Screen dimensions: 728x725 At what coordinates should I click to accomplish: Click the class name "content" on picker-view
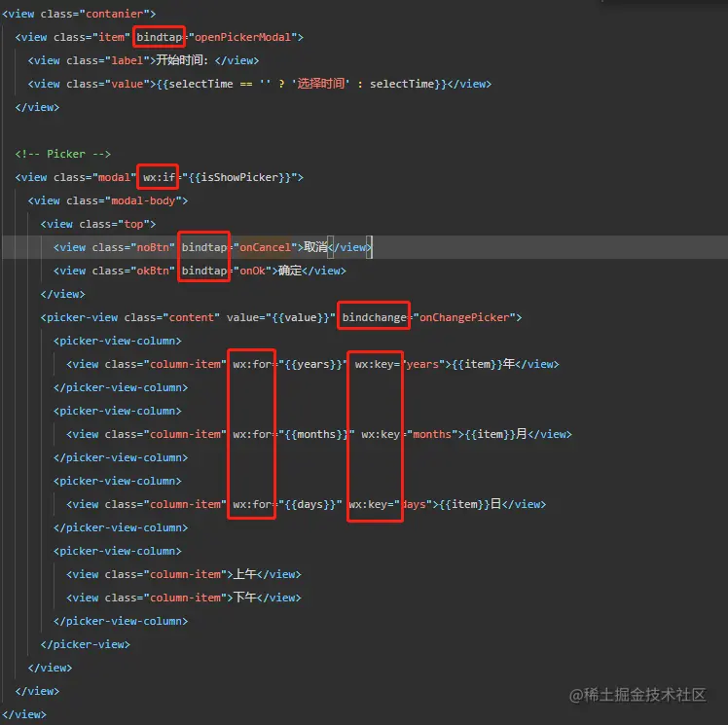click(x=192, y=317)
